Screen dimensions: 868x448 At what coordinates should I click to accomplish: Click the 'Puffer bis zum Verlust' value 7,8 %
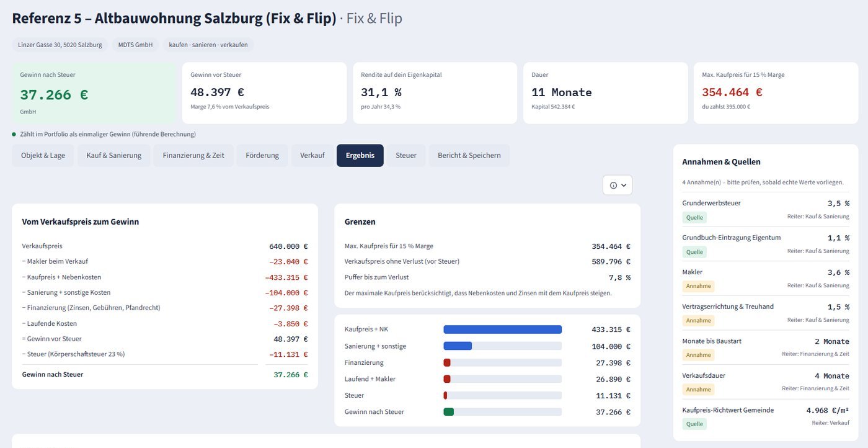point(619,277)
